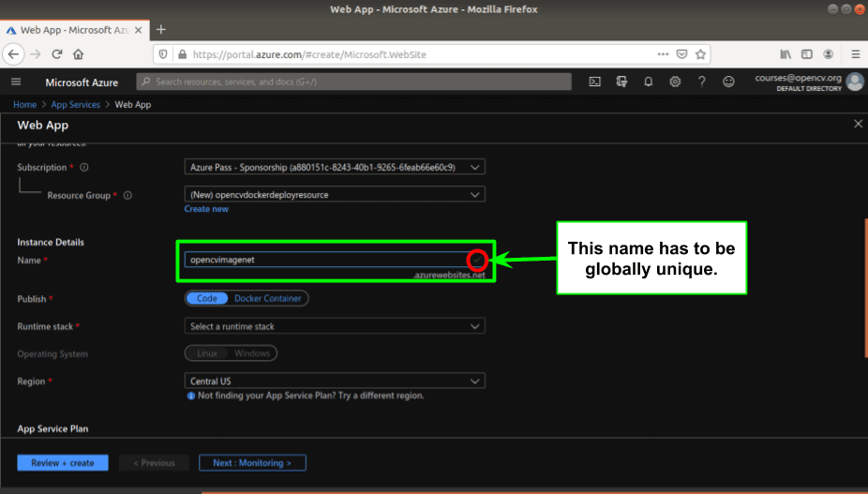The height and width of the screenshot is (494, 868).
Task: Open the Firefox library icon
Action: tap(785, 54)
